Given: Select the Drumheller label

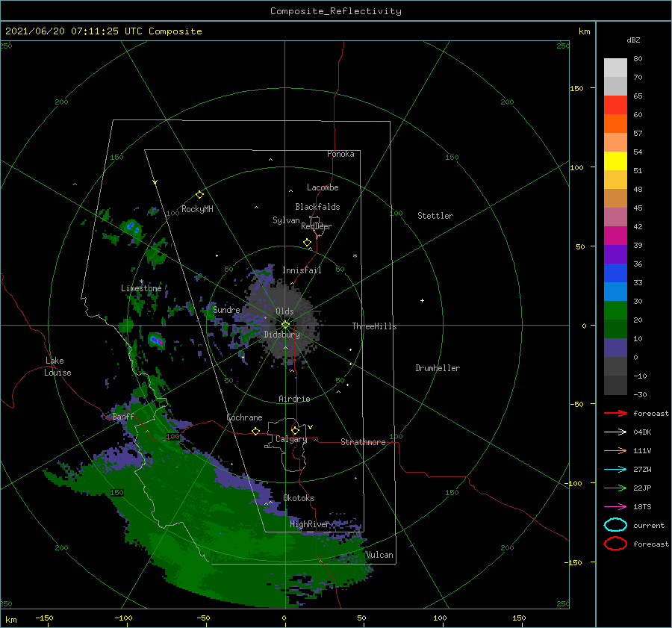Looking at the screenshot, I should [438, 368].
